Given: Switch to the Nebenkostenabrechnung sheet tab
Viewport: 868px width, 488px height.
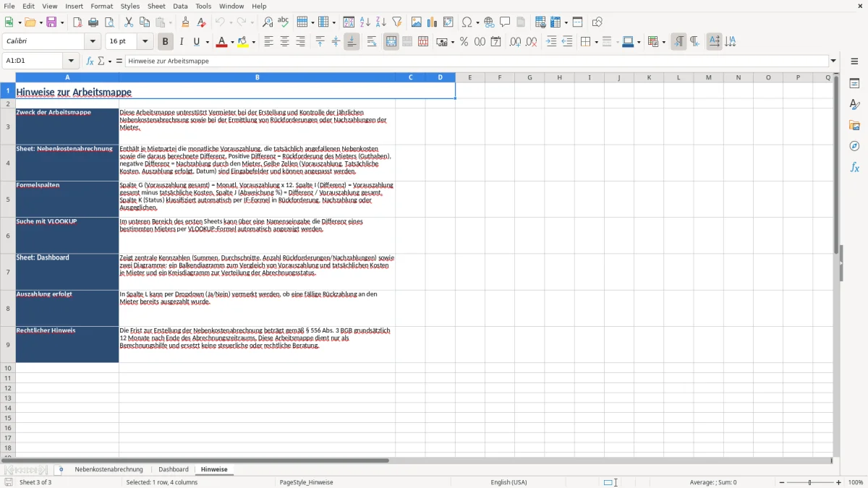Looking at the screenshot, I should click(109, 469).
